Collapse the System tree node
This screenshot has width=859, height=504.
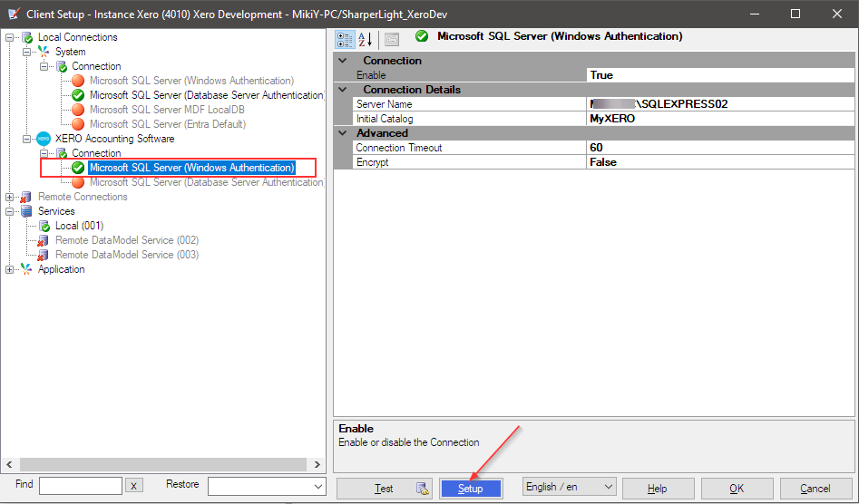(x=26, y=52)
